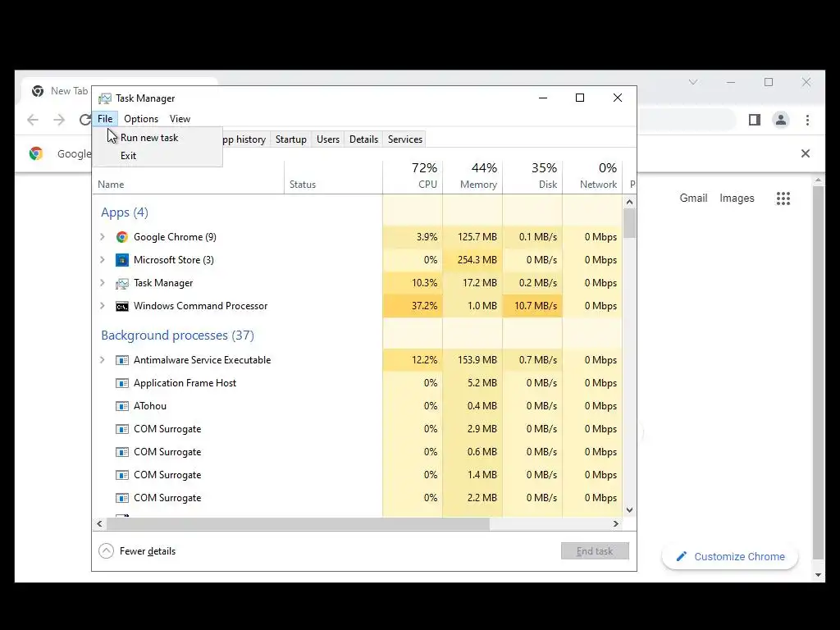The width and height of the screenshot is (840, 630).
Task: Click the Task Manager title bar icon
Action: point(105,98)
